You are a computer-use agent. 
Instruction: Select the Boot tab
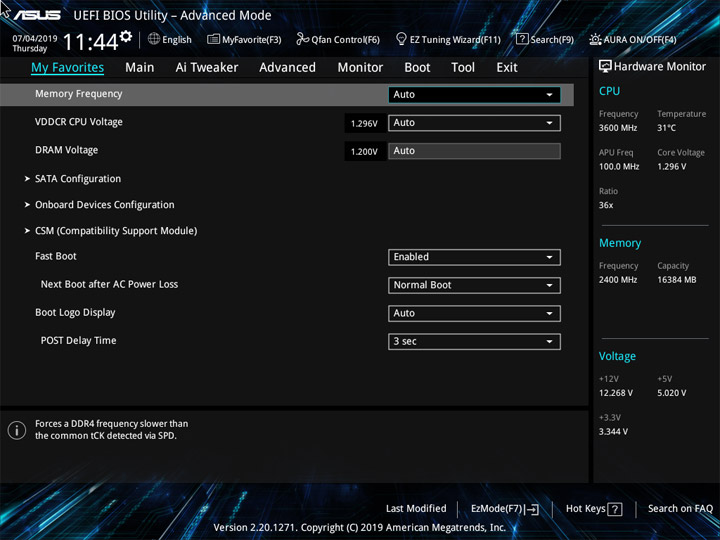click(417, 68)
